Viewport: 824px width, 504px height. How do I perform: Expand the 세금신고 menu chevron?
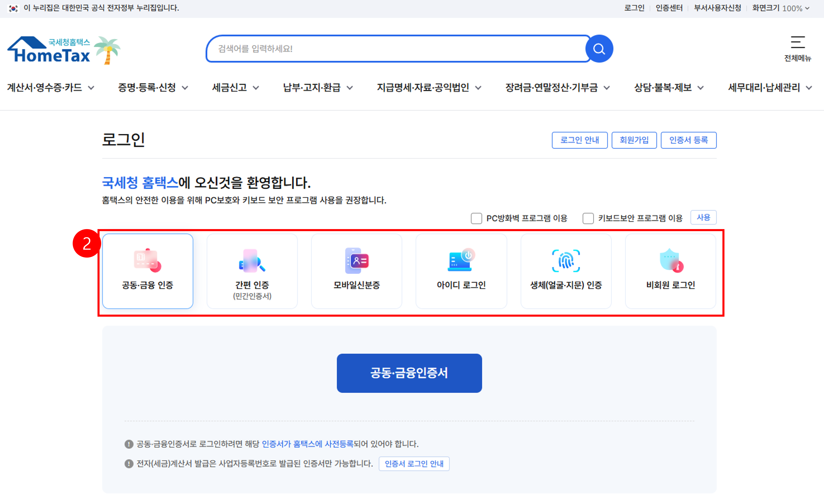pyautogui.click(x=256, y=88)
